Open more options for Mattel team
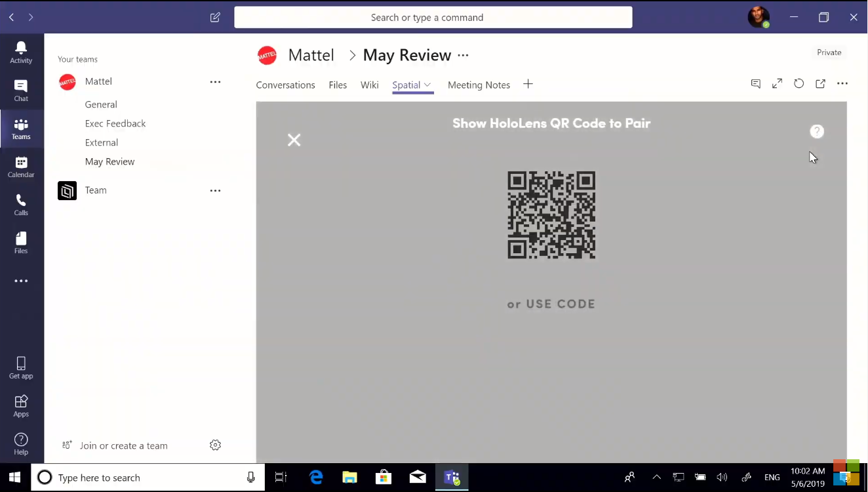868x492 pixels. click(x=215, y=82)
